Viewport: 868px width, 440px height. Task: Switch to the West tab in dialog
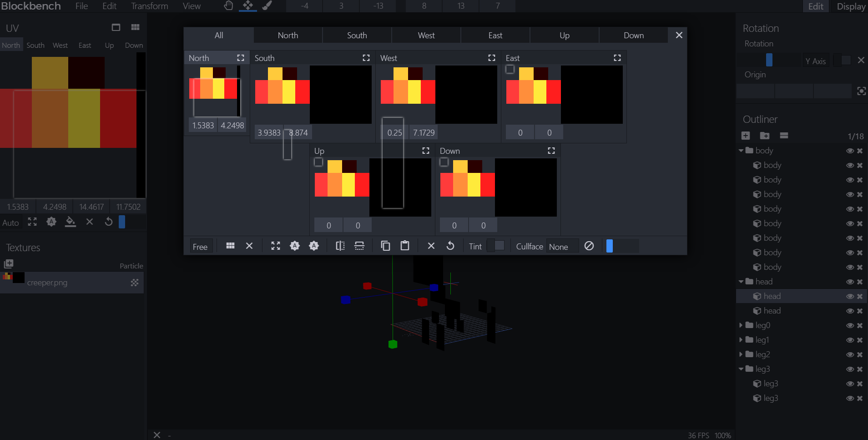coord(426,35)
